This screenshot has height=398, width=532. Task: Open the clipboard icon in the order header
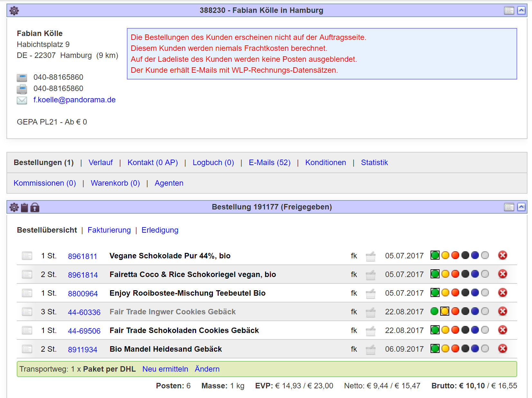[24, 208]
